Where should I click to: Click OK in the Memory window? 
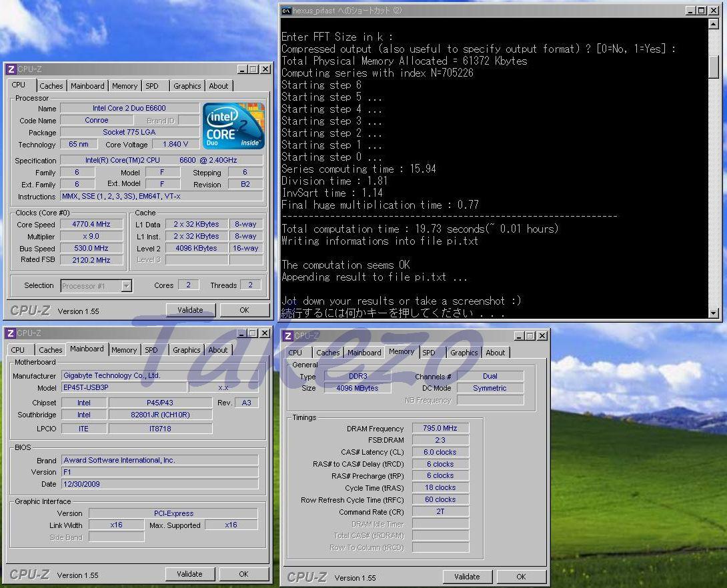(521, 577)
